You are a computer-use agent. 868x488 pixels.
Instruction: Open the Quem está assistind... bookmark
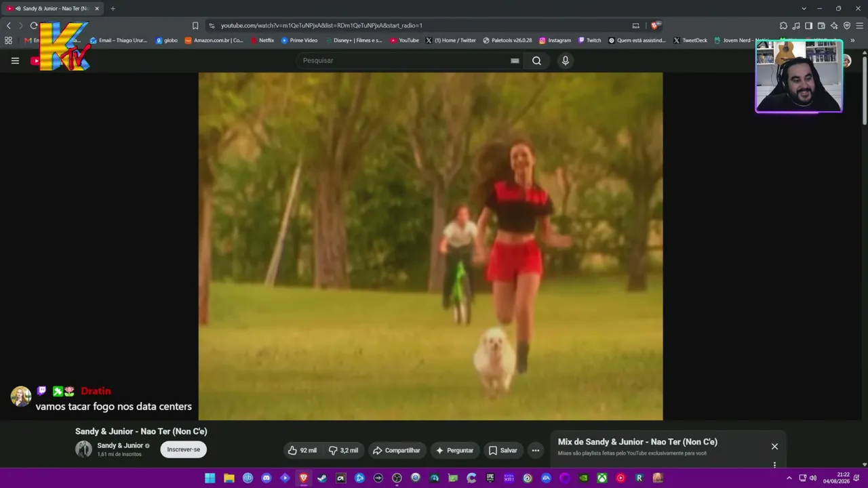click(x=637, y=41)
